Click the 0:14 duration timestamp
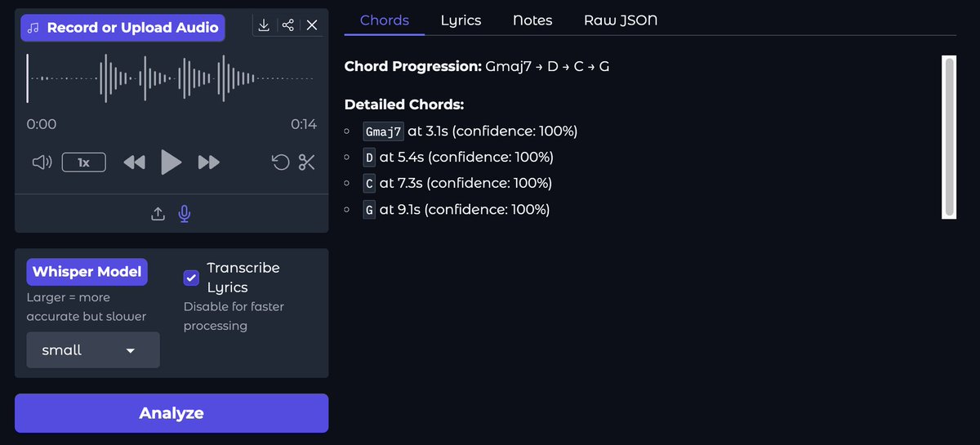 (304, 125)
